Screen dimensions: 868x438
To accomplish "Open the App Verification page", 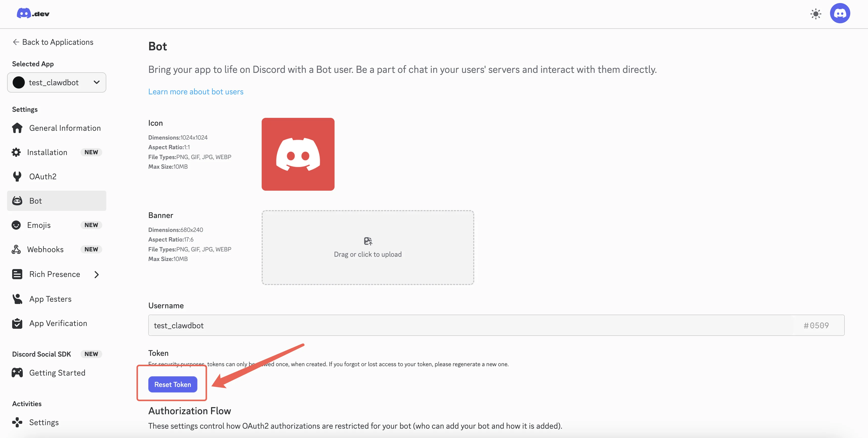I will pyautogui.click(x=57, y=323).
